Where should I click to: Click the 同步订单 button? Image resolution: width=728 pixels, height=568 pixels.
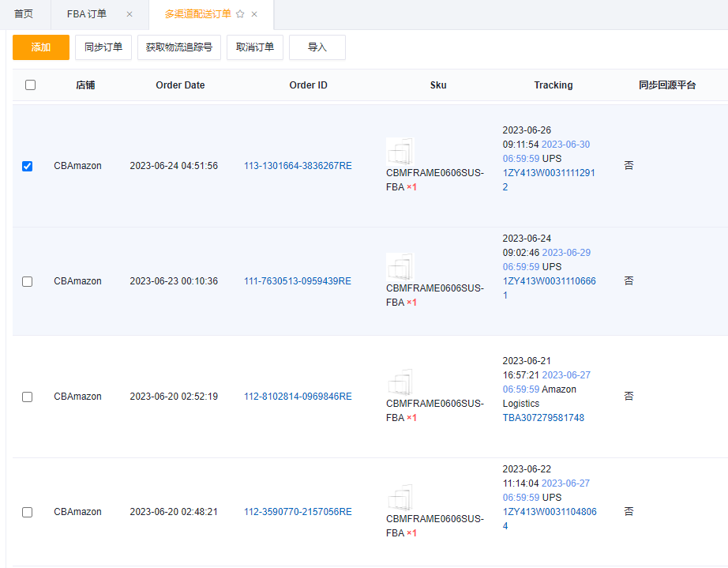click(103, 47)
